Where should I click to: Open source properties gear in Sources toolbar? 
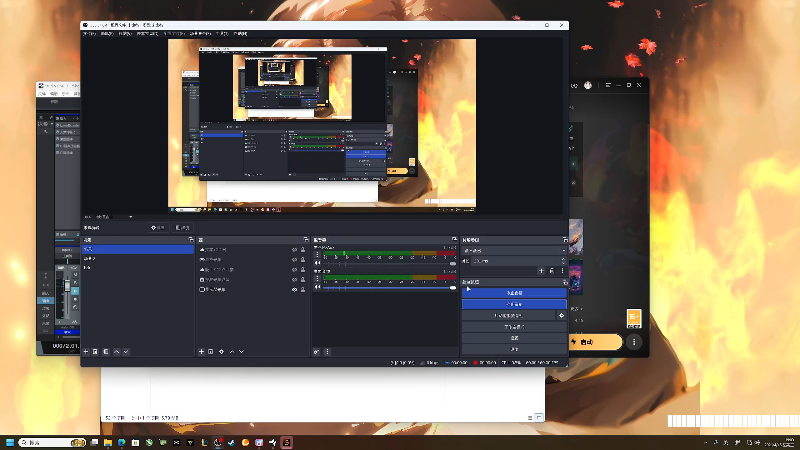(221, 352)
